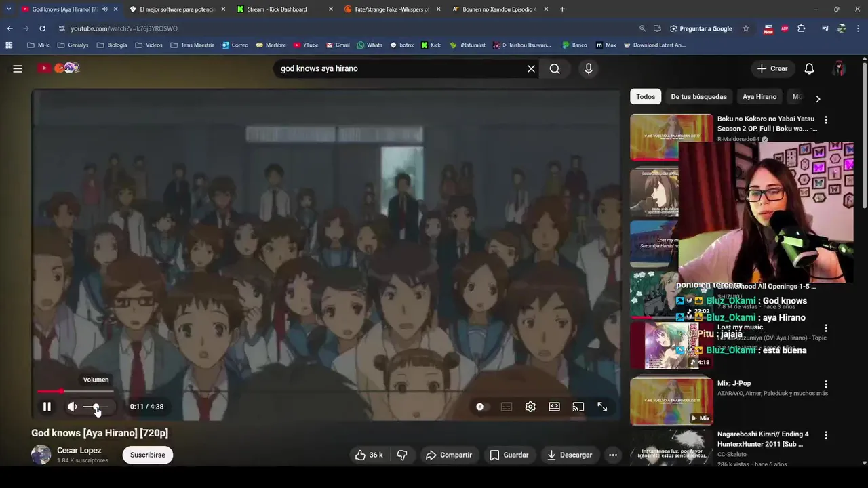This screenshot has height=488, width=868.
Task: Open the browser zoom magnifier icon
Action: (x=642, y=28)
